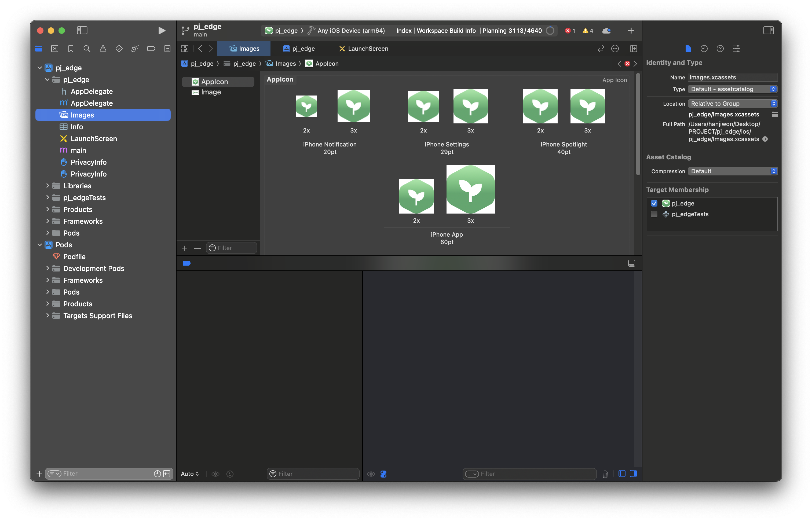Click the Run (play) button

click(162, 30)
